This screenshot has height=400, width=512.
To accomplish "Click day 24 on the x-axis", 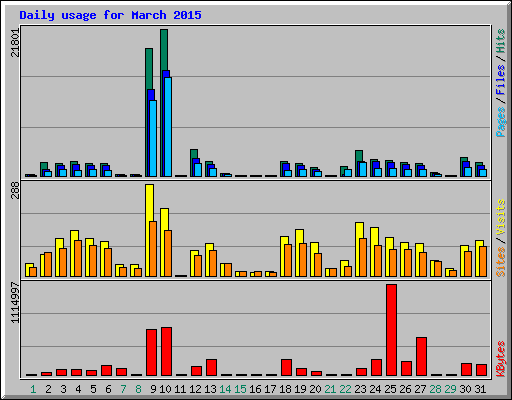I will pyautogui.click(x=375, y=389).
